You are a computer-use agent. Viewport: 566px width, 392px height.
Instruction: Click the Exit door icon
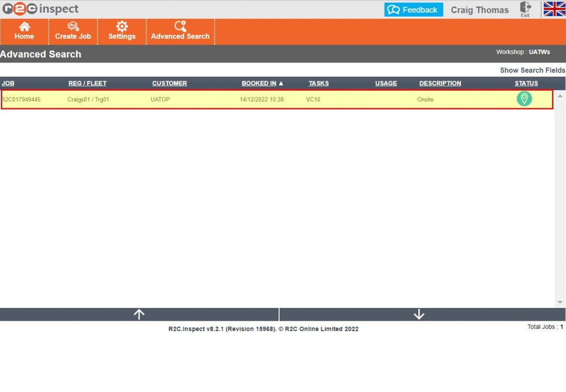(x=525, y=8)
